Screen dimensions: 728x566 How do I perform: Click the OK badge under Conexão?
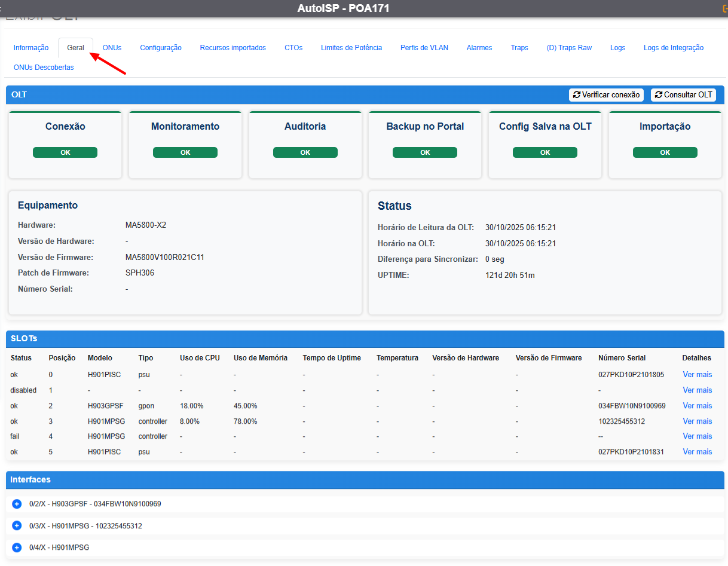coord(65,152)
